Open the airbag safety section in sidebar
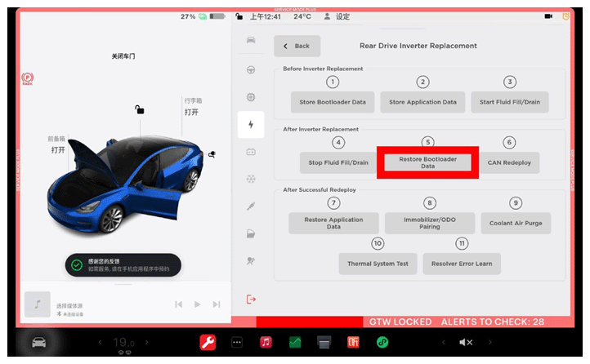The width and height of the screenshot is (590, 364). pos(251,260)
